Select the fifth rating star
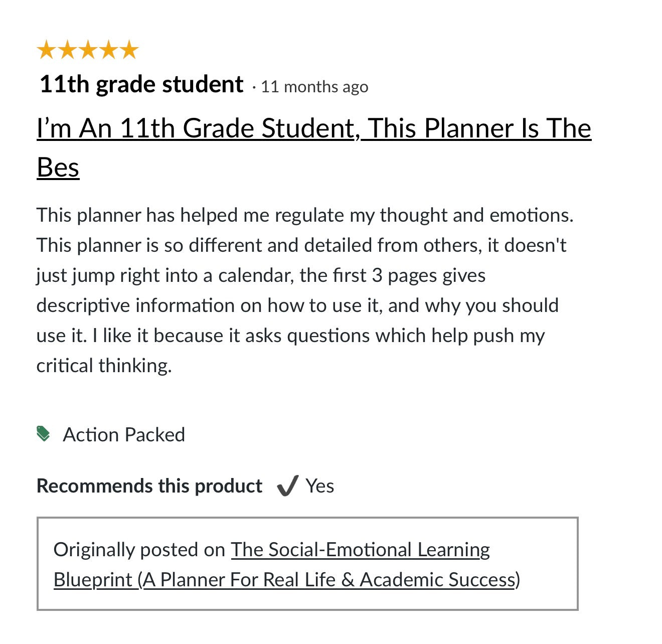 click(x=129, y=50)
